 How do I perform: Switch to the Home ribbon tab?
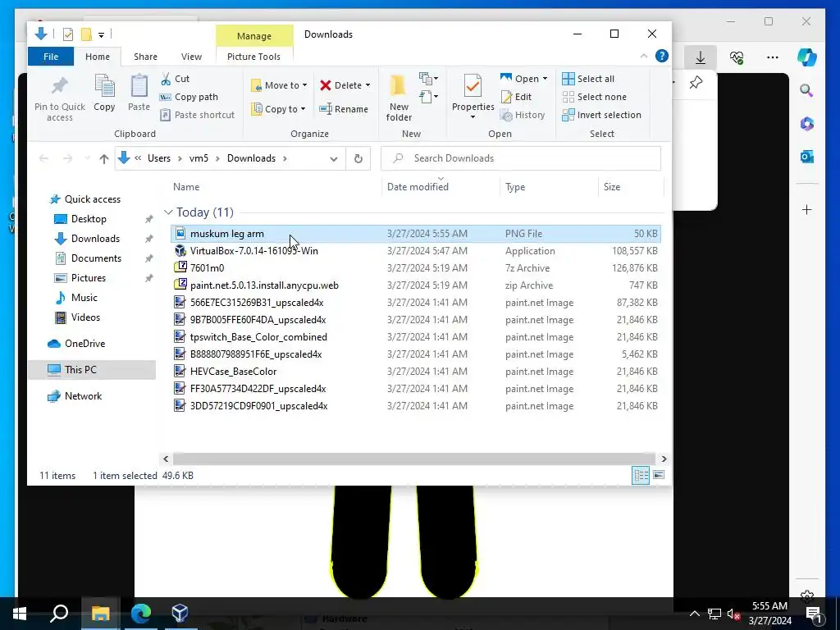(98, 57)
